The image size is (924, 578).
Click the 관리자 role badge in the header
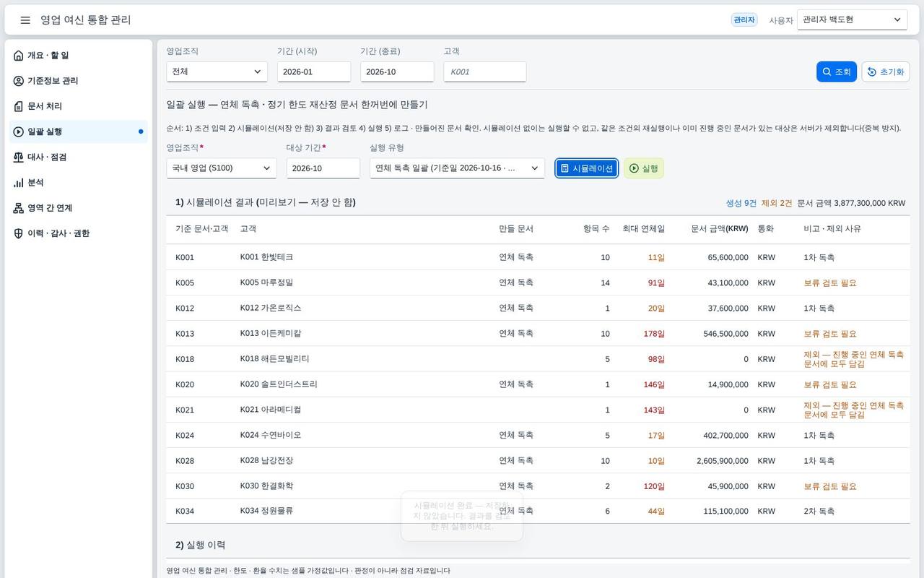point(744,20)
